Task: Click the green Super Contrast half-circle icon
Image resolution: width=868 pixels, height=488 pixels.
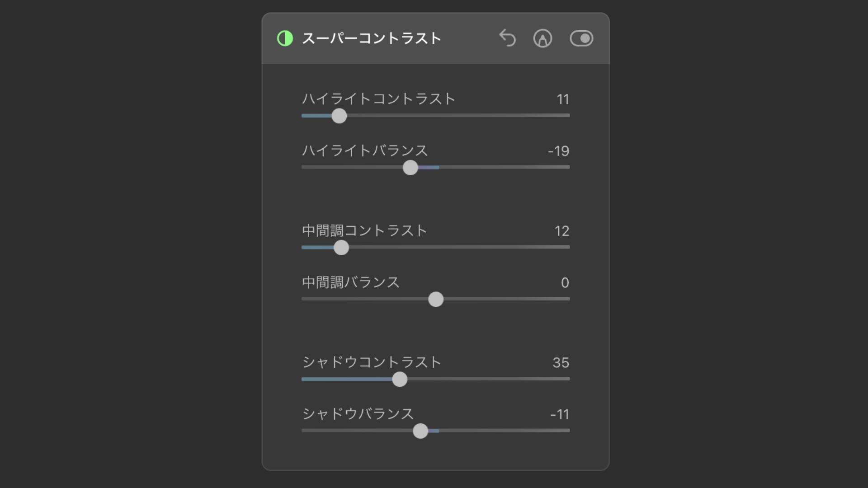Action: point(285,38)
